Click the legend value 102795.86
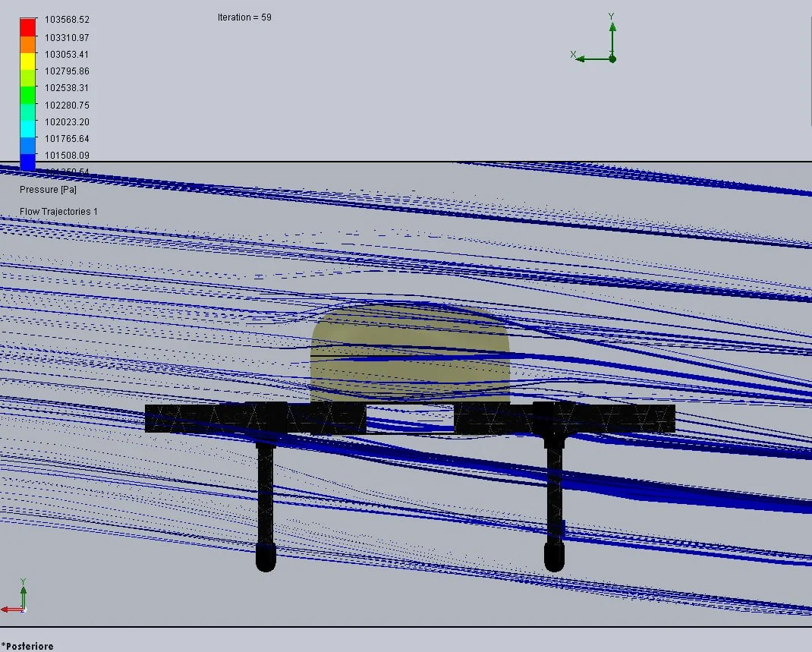This screenshot has width=812, height=652. pos(67,71)
